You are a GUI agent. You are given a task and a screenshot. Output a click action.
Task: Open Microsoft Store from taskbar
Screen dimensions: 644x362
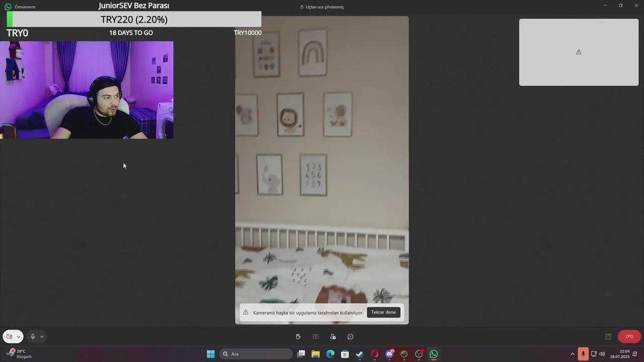[x=345, y=354]
